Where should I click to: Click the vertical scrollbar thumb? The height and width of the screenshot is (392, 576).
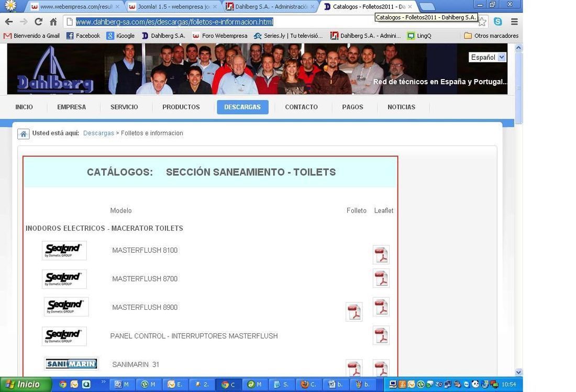pyautogui.click(x=518, y=88)
